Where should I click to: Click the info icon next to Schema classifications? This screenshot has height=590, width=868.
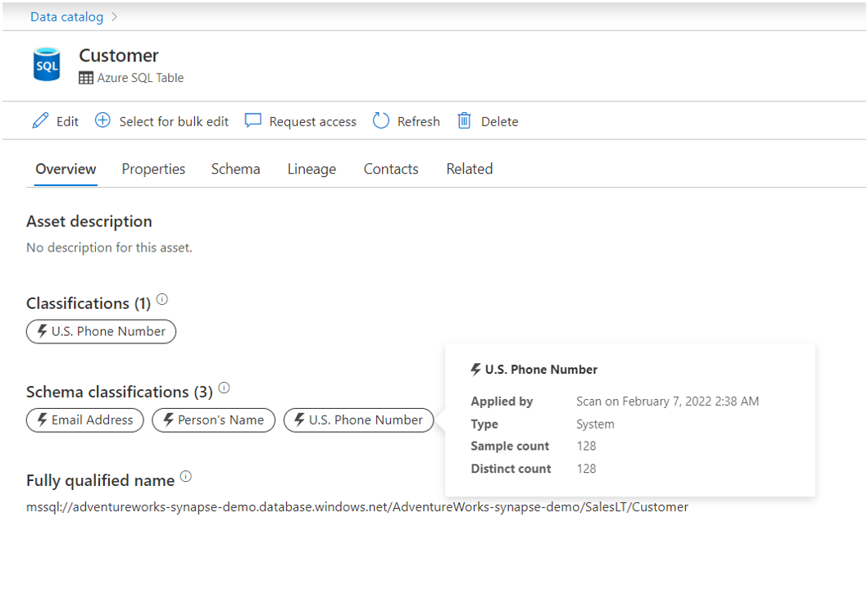pyautogui.click(x=224, y=388)
